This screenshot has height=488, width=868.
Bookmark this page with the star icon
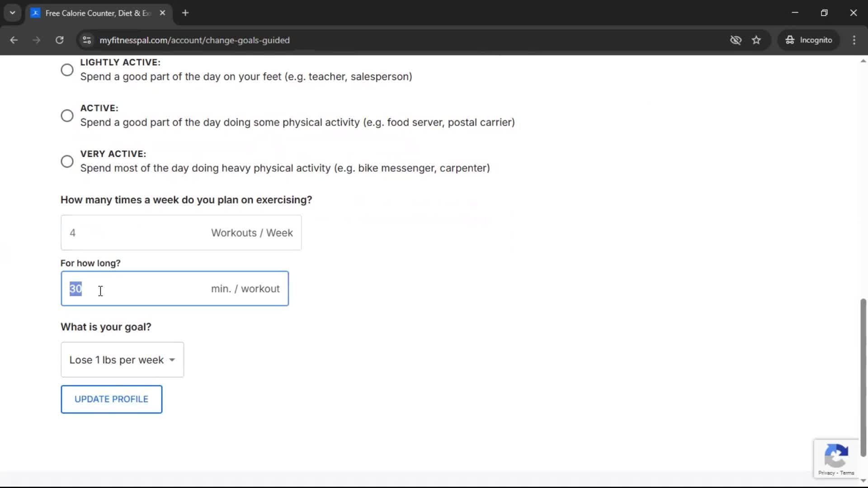756,40
